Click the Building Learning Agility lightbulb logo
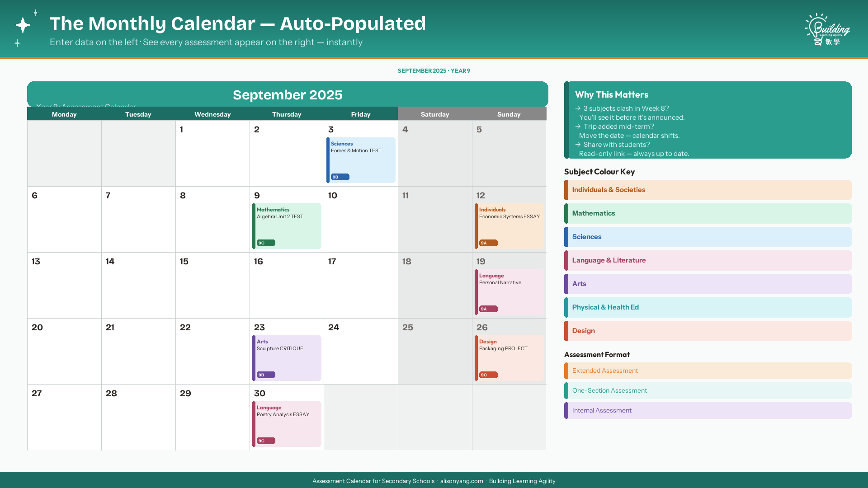Screen dimensions: 868x488 827,29
